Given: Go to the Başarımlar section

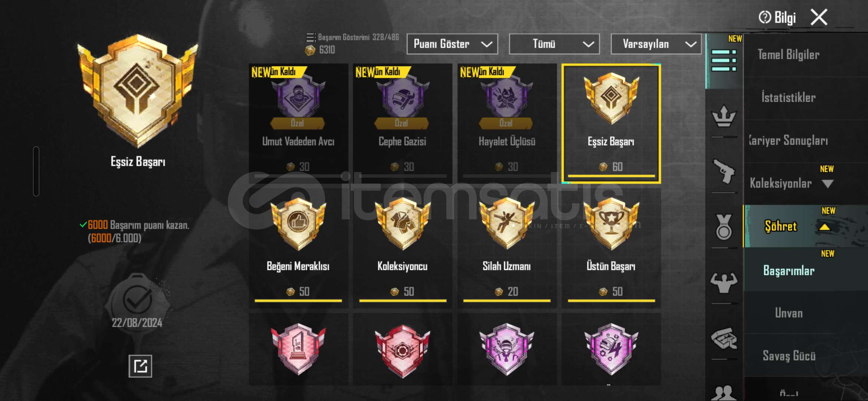Looking at the screenshot, I should (x=789, y=271).
